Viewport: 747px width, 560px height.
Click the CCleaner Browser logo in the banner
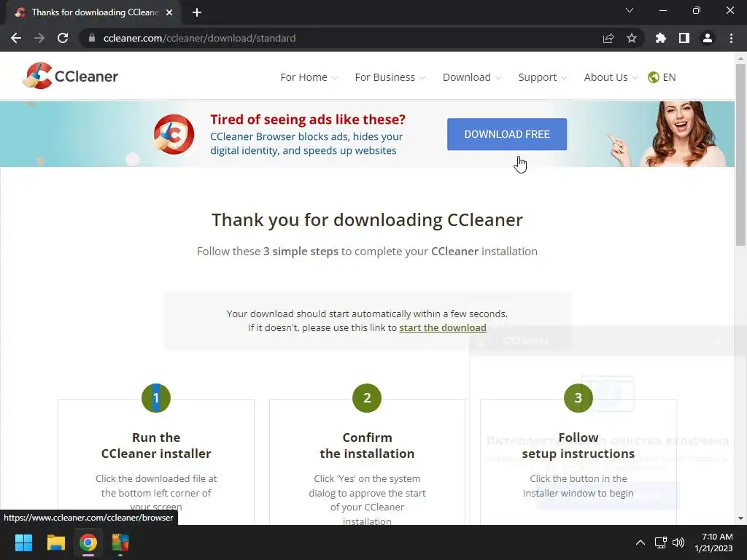[x=174, y=134]
